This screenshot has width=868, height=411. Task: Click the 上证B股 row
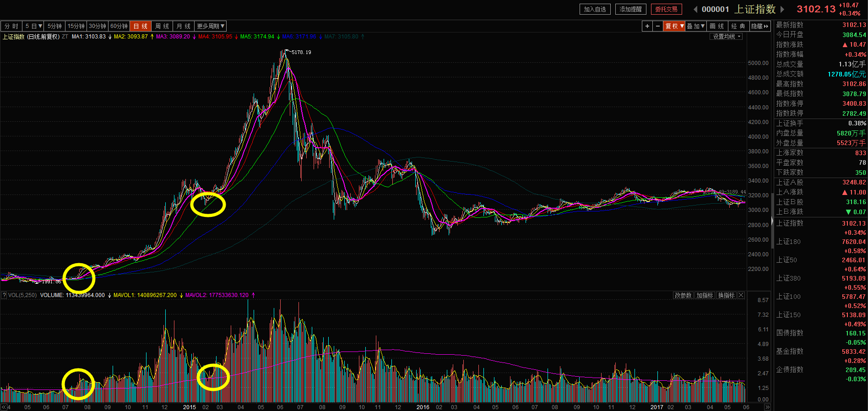821,202
